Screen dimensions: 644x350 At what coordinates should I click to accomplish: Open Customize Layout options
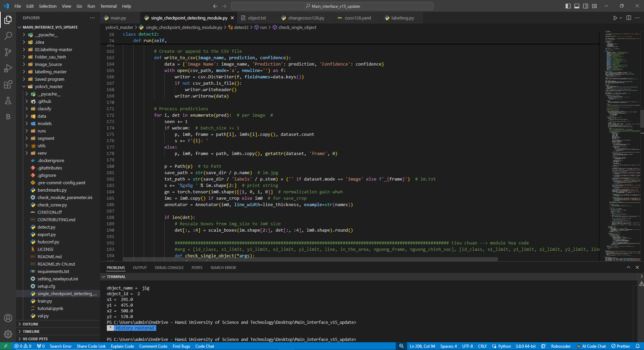click(595, 6)
